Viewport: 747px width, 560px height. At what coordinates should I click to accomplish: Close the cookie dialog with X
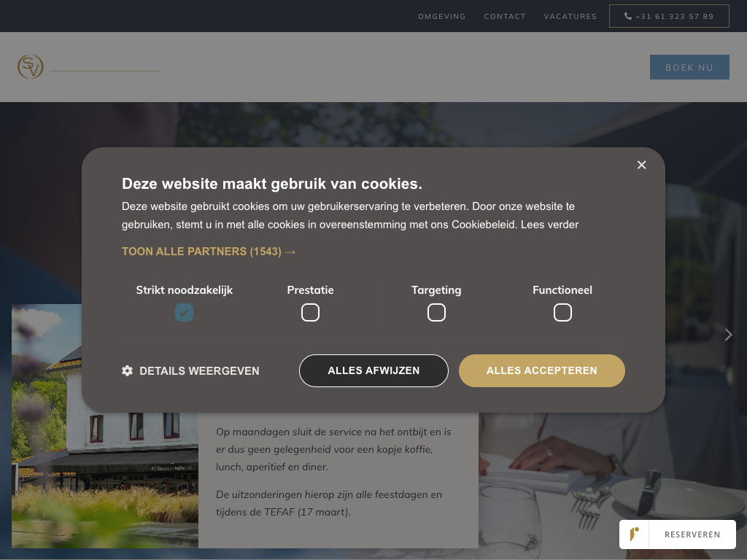[641, 165]
